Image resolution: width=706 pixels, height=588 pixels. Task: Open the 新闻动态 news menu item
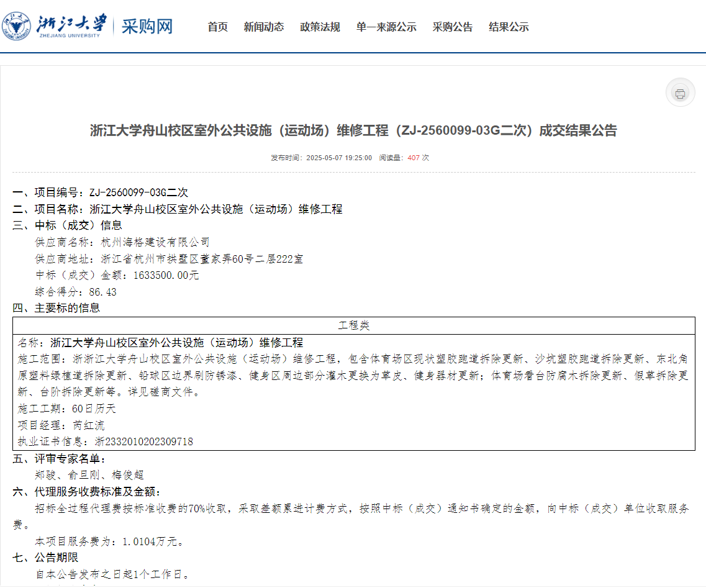click(264, 27)
